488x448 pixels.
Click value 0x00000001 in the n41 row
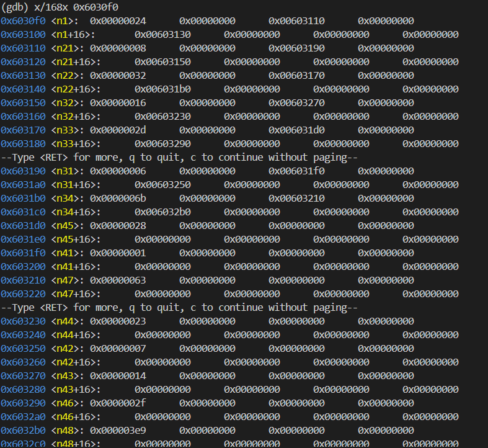click(118, 253)
